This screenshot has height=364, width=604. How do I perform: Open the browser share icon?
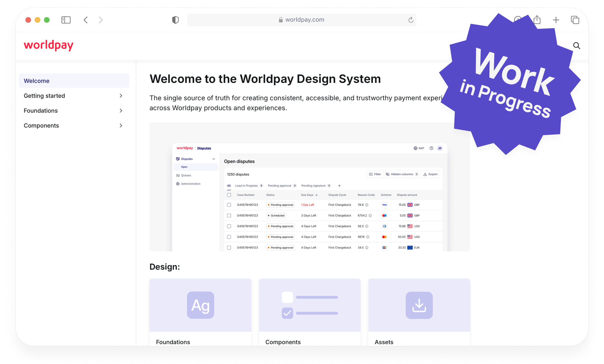(537, 20)
